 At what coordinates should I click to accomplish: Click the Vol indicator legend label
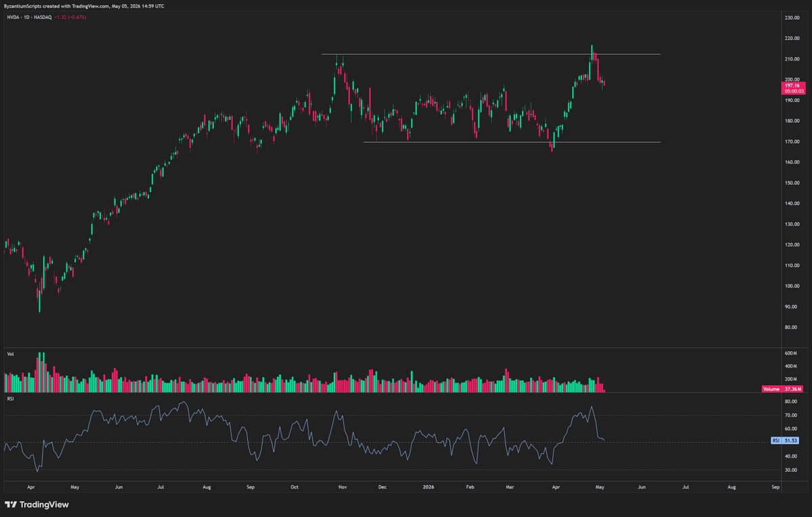point(9,353)
